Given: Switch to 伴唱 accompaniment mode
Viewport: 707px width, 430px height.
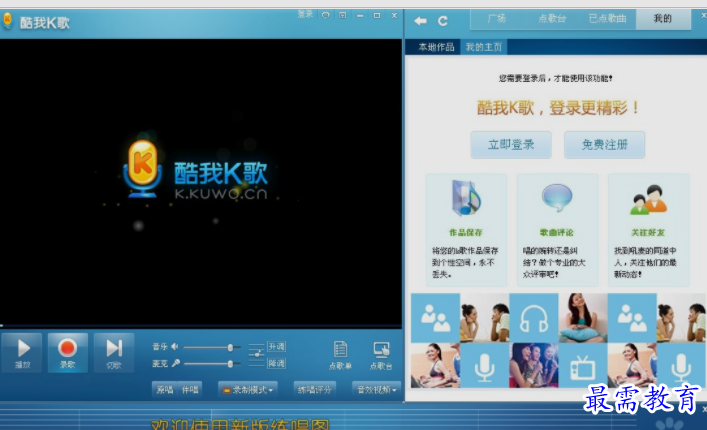Looking at the screenshot, I should coord(190,389).
